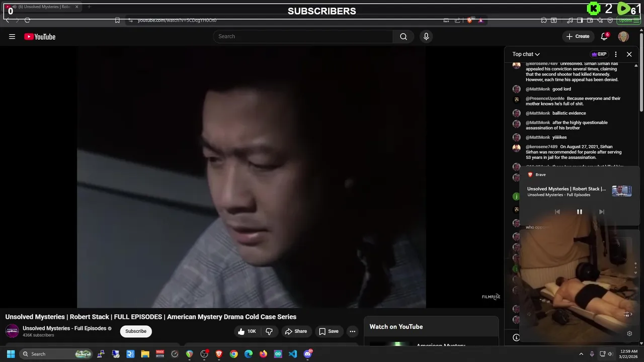The width and height of the screenshot is (644, 362).
Task: Expand the system tray hidden icons chevron
Action: pos(581,354)
